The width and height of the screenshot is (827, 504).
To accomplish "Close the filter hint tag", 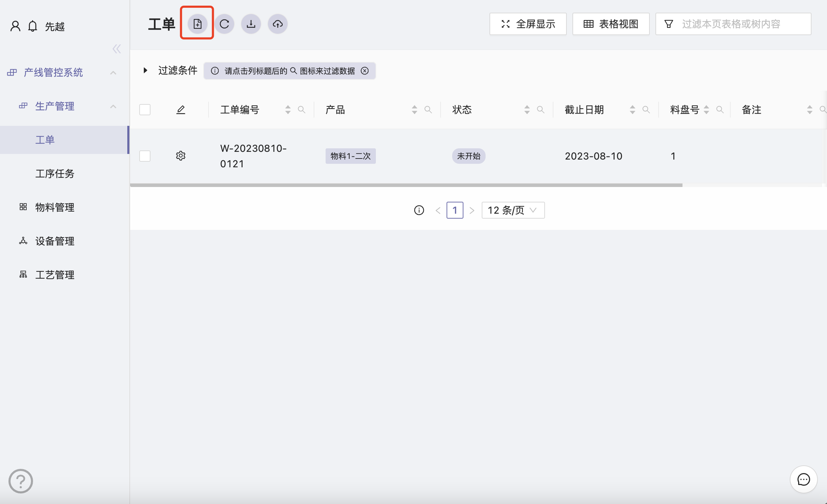I will [x=365, y=71].
